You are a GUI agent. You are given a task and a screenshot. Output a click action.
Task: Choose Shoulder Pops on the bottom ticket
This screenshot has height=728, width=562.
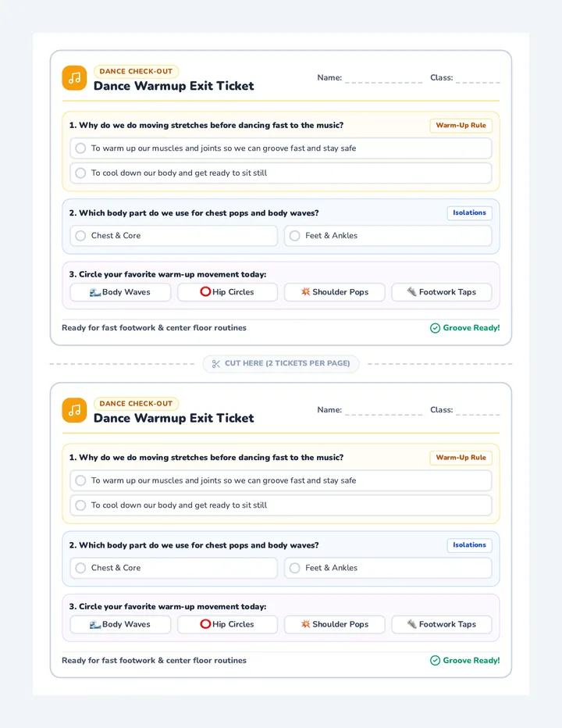click(335, 624)
